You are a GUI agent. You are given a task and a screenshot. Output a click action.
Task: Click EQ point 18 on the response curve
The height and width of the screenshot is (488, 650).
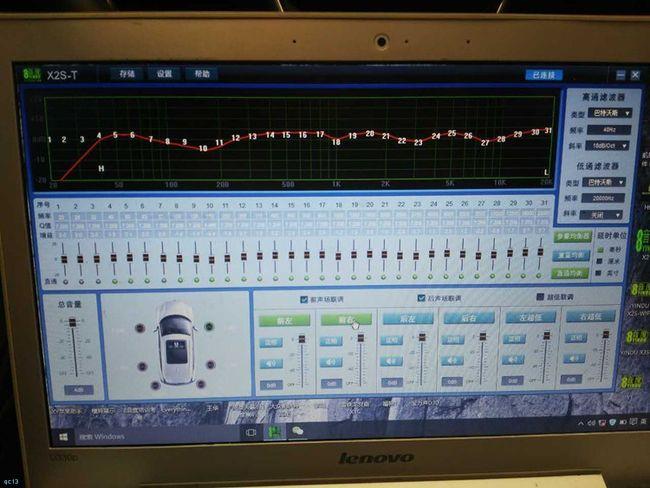pos(336,142)
